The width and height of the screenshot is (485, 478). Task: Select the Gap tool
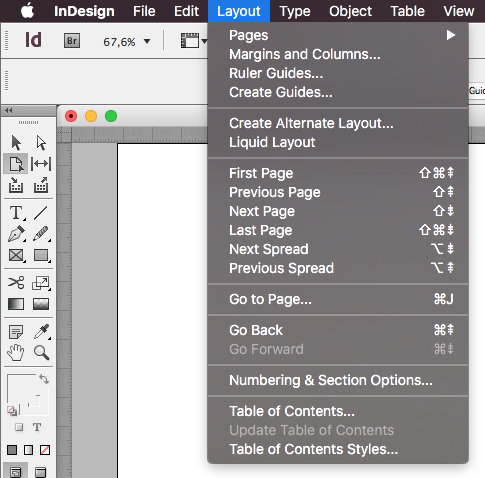(41, 164)
